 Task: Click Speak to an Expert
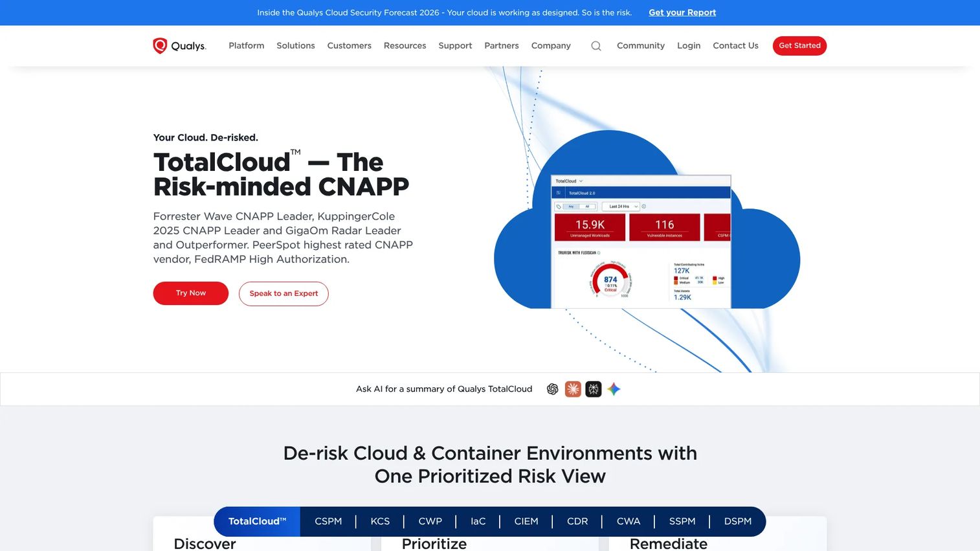point(284,293)
